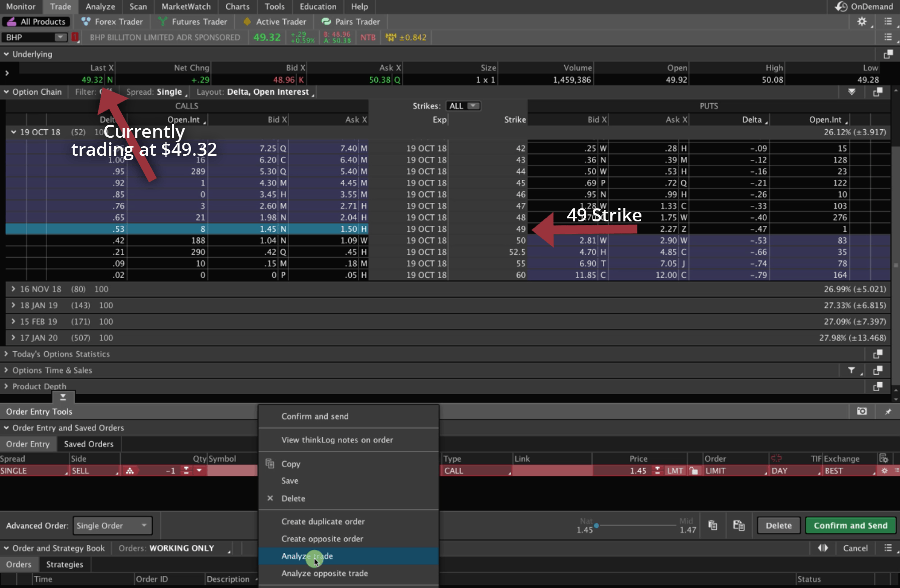Image resolution: width=900 pixels, height=588 pixels.
Task: Expand the 18 JAN 19 expiration
Action: pos(14,306)
